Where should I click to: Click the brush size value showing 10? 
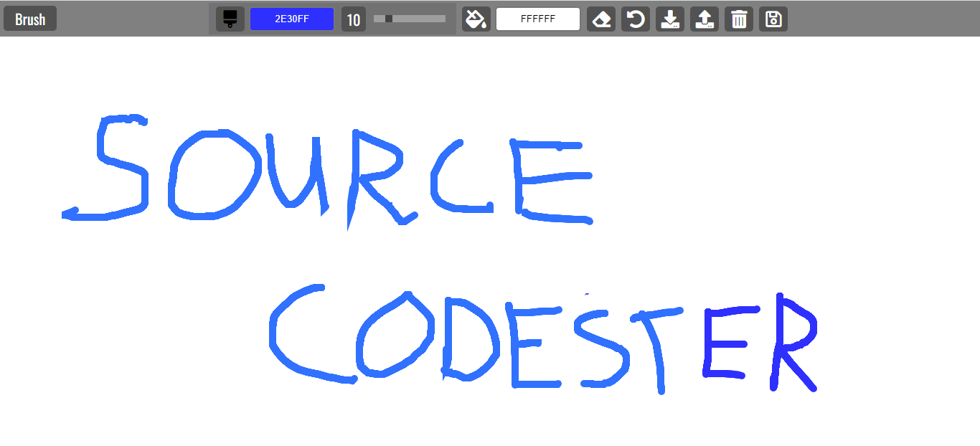click(354, 19)
